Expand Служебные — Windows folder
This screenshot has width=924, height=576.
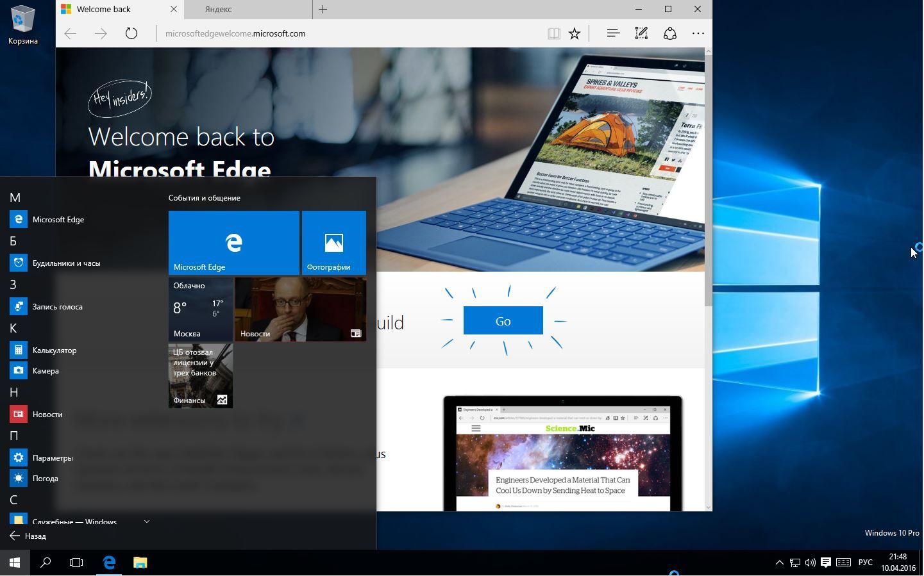point(80,520)
